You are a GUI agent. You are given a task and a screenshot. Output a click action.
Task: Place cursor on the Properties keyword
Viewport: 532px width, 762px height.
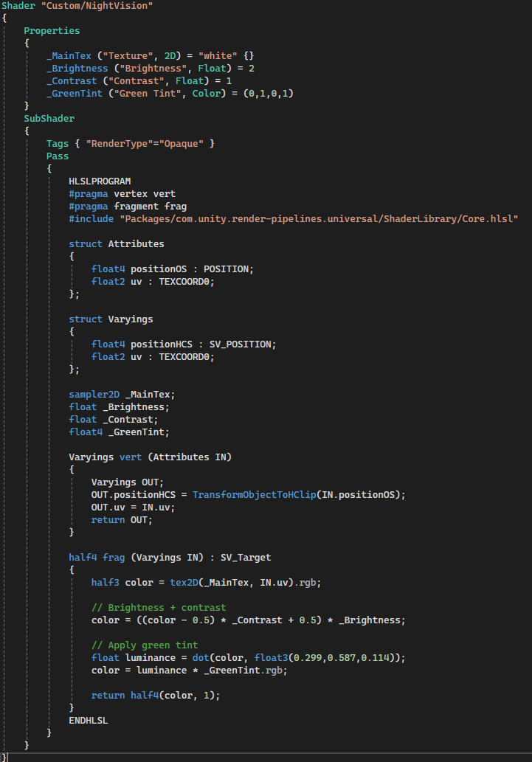(x=52, y=31)
